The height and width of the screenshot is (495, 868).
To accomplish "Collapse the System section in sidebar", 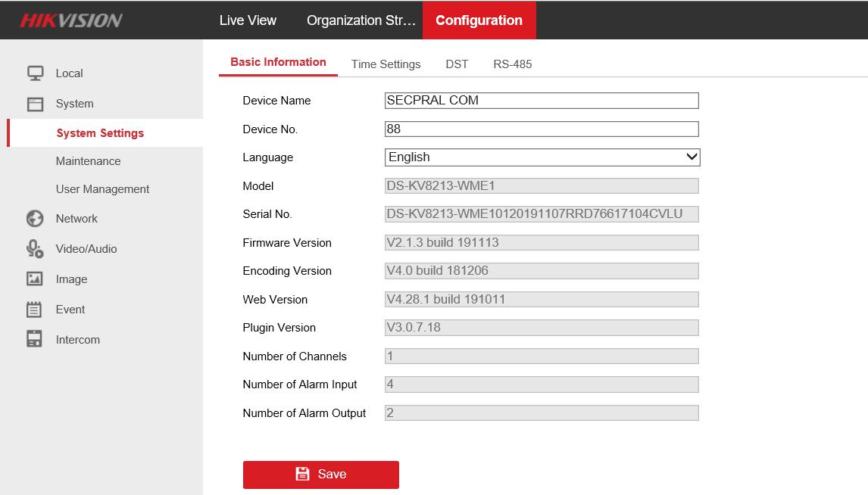I will tap(74, 104).
